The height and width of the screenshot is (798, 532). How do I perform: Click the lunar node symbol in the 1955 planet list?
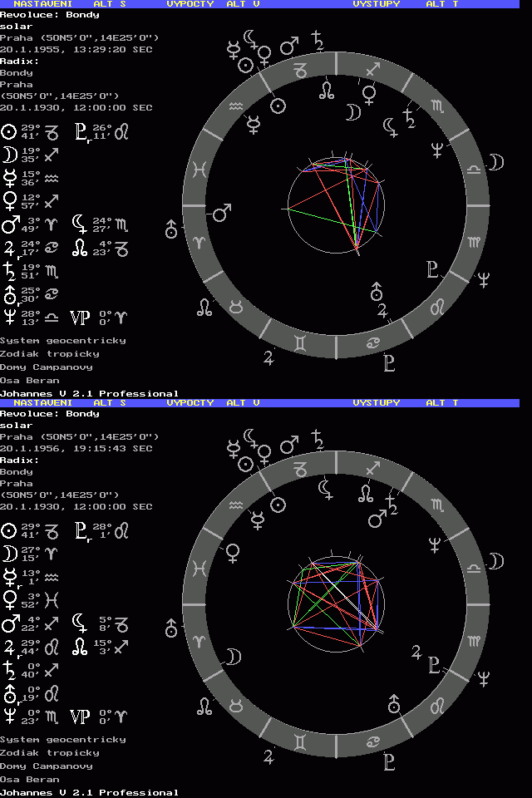coord(81,248)
